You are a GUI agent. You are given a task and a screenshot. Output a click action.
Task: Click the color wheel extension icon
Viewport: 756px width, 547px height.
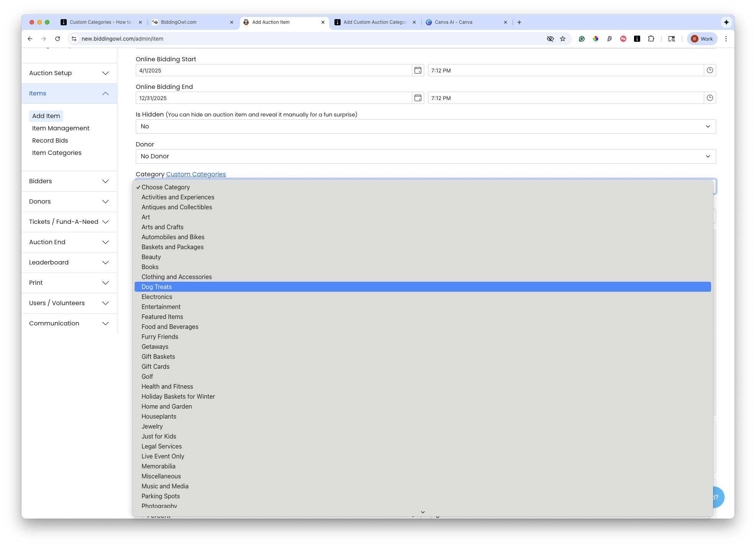(596, 39)
